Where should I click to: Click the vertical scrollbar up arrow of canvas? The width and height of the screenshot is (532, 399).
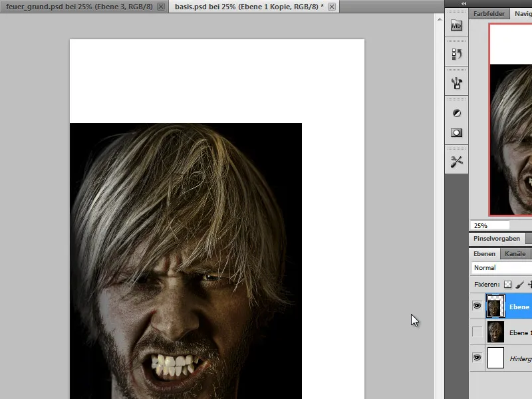pos(440,19)
